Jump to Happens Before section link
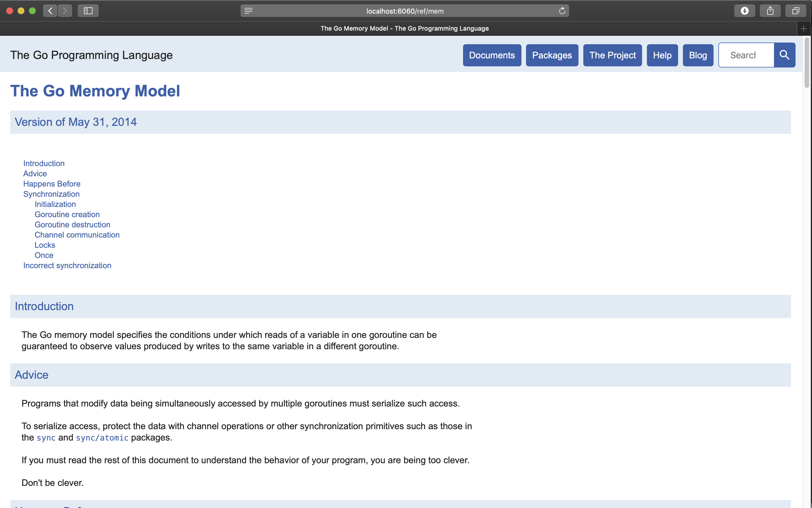Screen dimensions: 812x508 (52, 184)
